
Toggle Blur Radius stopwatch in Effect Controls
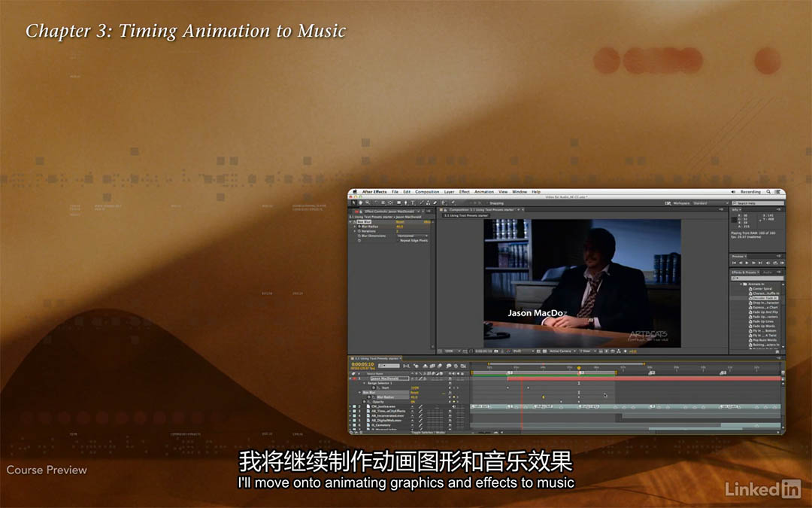[359, 227]
